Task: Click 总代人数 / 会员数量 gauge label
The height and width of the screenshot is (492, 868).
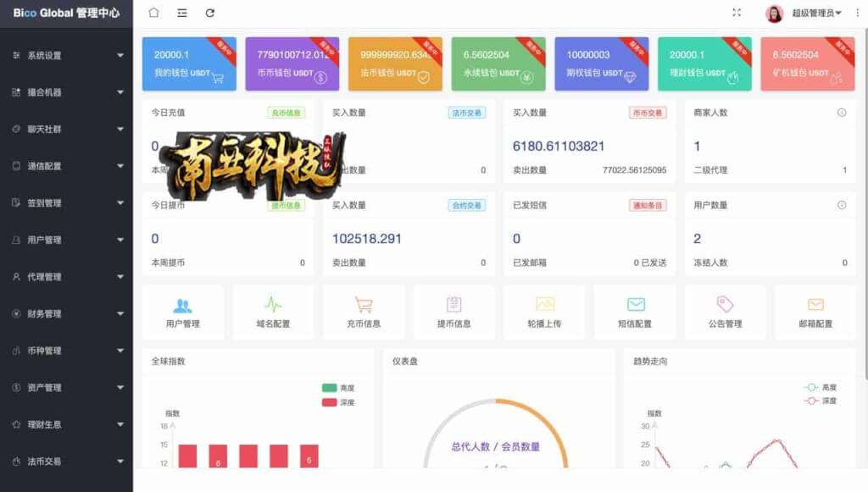Action: pyautogui.click(x=495, y=446)
